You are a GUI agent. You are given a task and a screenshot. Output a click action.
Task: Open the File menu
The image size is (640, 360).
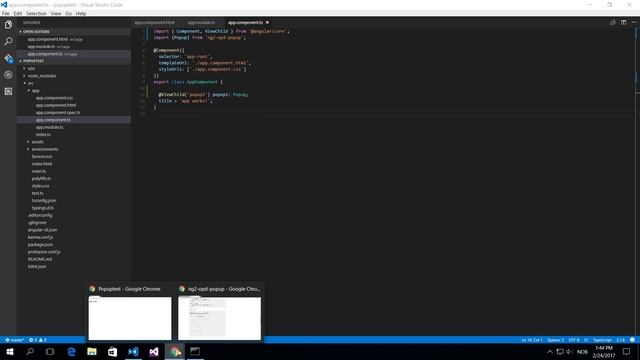coord(6,13)
